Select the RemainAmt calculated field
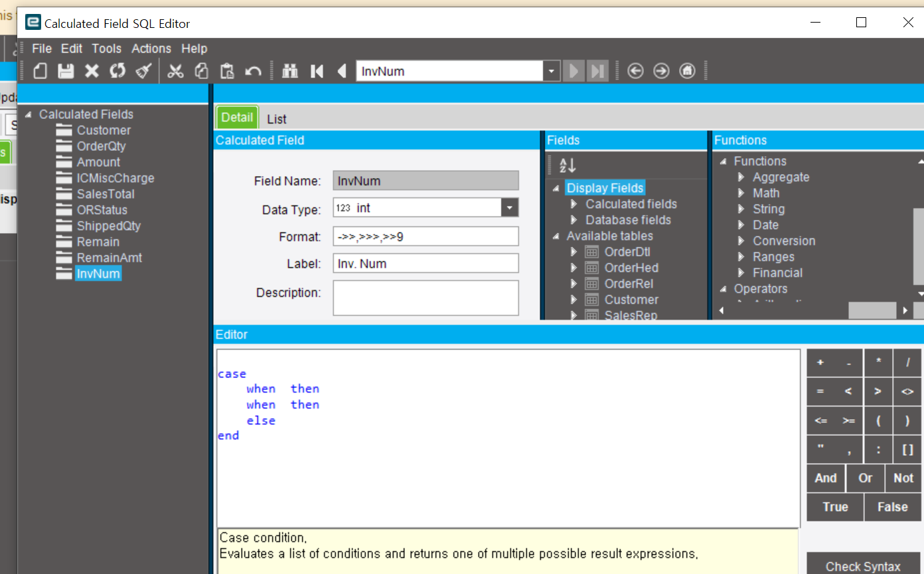924x574 pixels. 109,258
